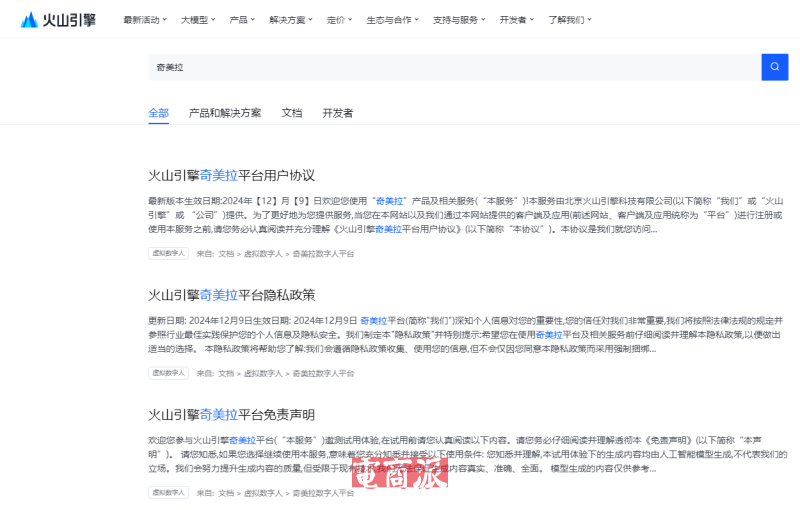Click 虚拟数字人 tag under 免责声明 result
Screen dimensions: 800x510
pyautogui.click(x=168, y=493)
